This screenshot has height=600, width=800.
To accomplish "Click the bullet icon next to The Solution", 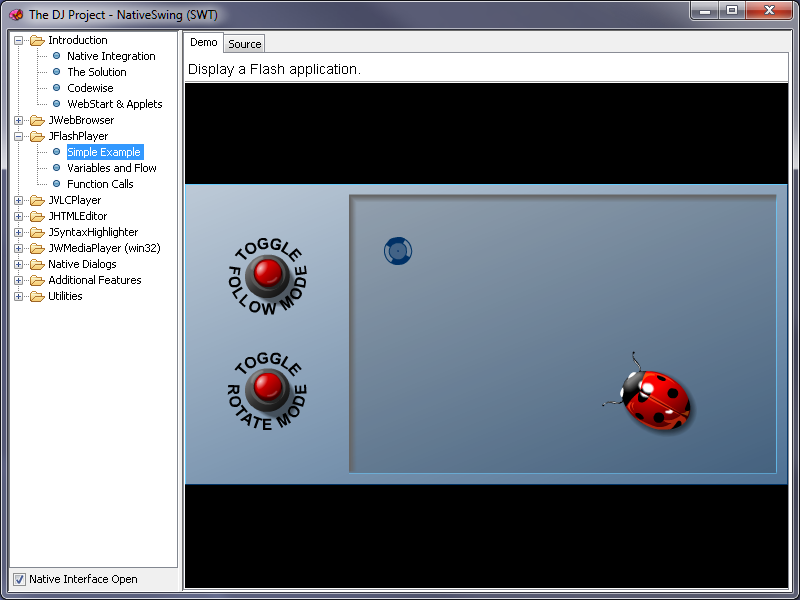I will click(x=55, y=71).
